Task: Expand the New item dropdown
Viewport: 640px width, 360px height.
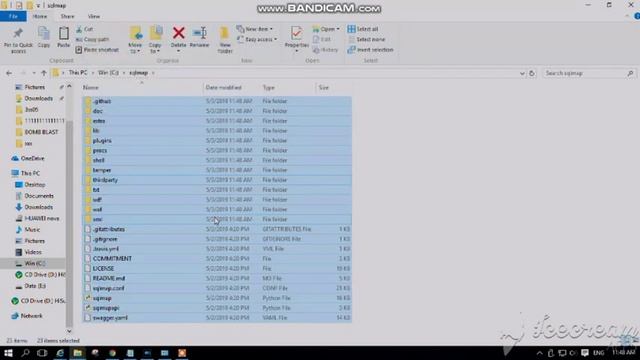Action: (255, 29)
